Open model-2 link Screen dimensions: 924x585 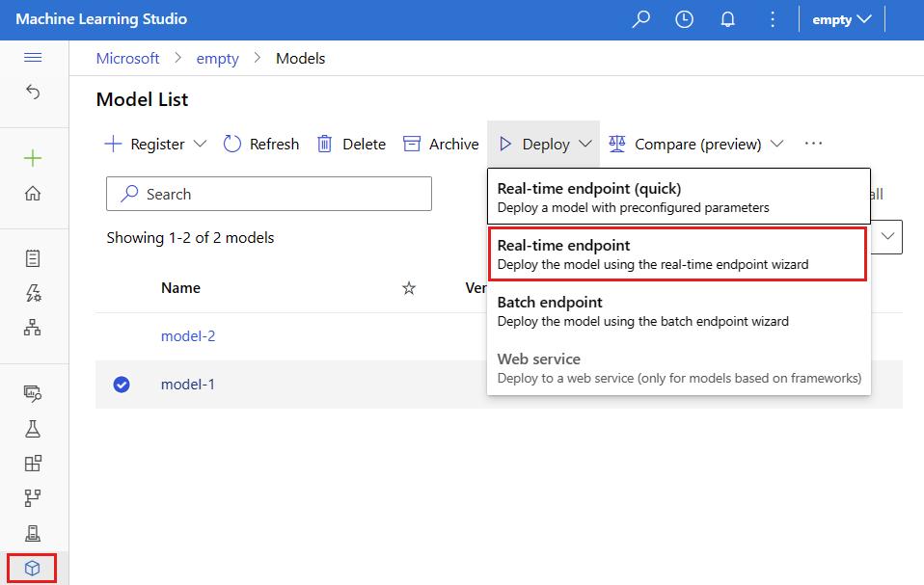(188, 336)
